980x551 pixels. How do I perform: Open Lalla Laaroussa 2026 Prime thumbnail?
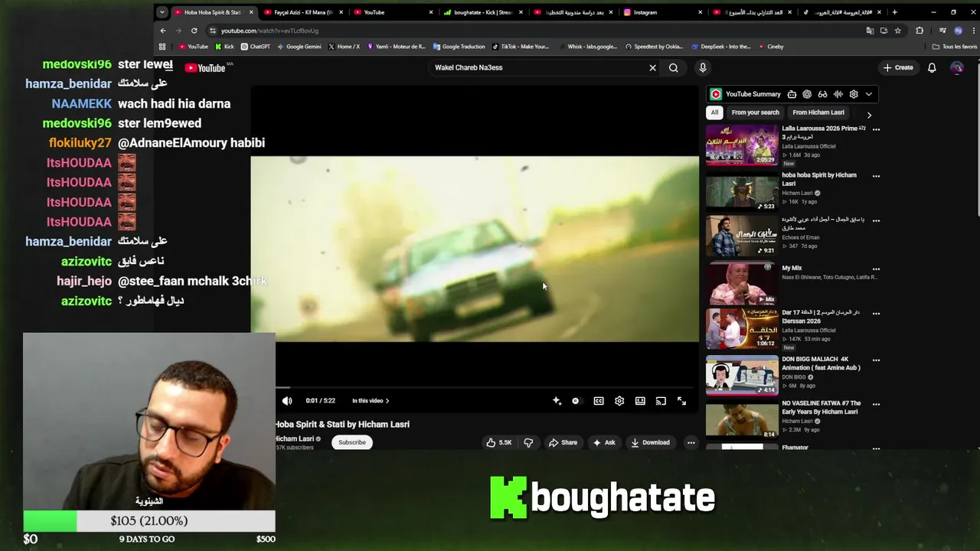pos(741,145)
